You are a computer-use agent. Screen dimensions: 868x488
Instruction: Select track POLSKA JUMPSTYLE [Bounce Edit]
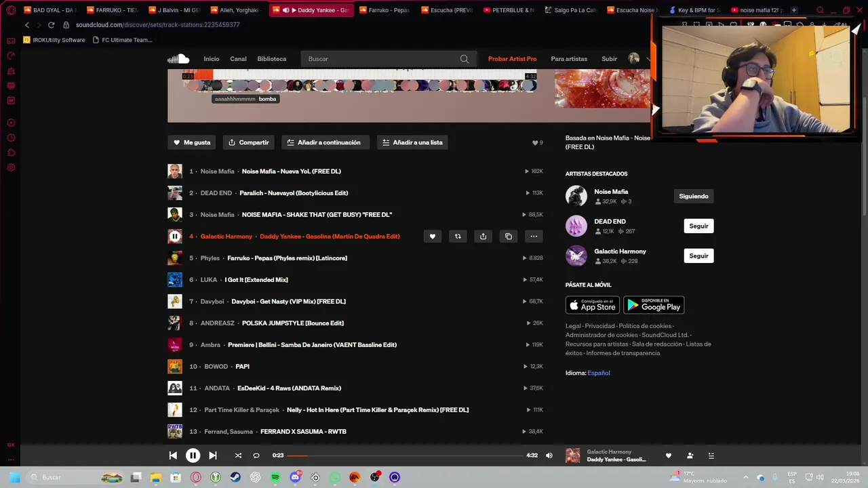pos(293,323)
